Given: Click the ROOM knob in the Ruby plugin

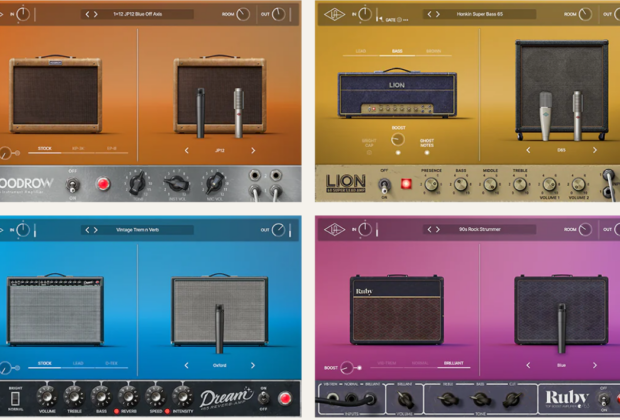Looking at the screenshot, I should 585,229.
